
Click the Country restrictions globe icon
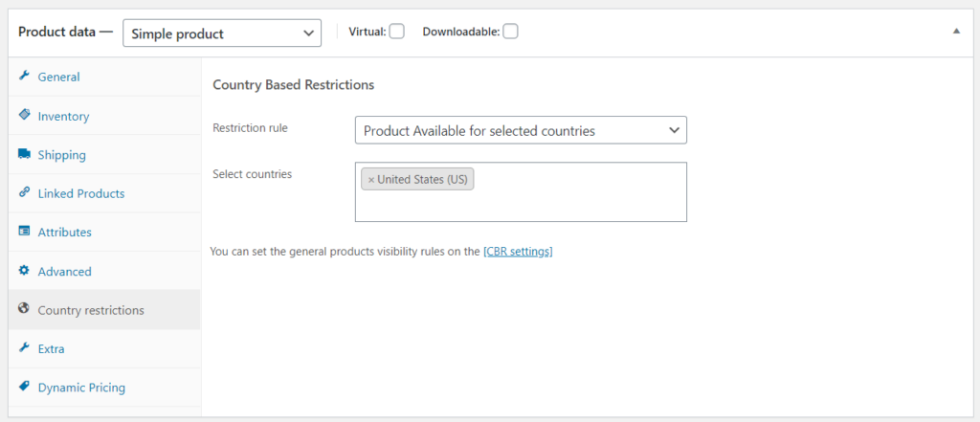(24, 308)
